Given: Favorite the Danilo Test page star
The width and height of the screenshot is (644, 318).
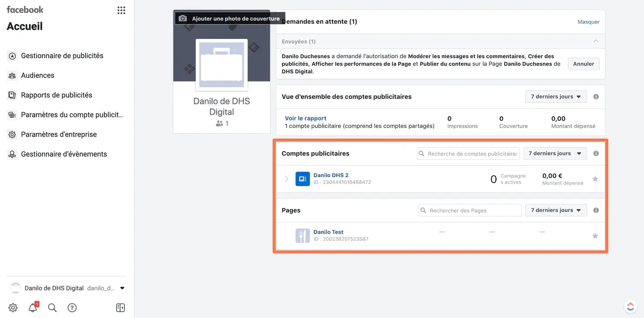Looking at the screenshot, I should (595, 236).
